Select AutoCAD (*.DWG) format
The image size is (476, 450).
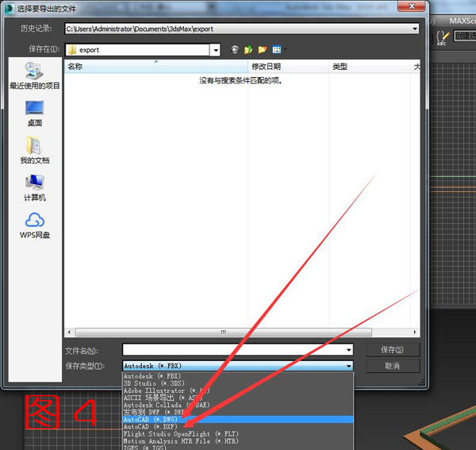[238, 419]
